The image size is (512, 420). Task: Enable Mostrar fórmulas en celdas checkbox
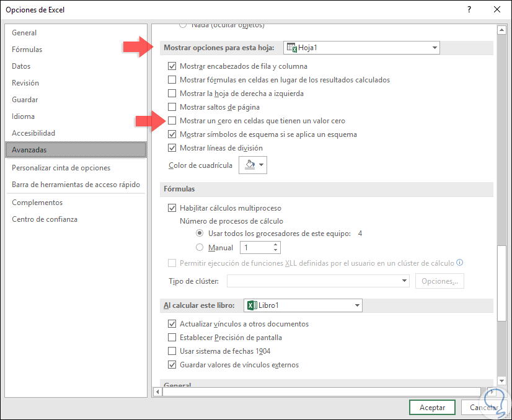172,80
